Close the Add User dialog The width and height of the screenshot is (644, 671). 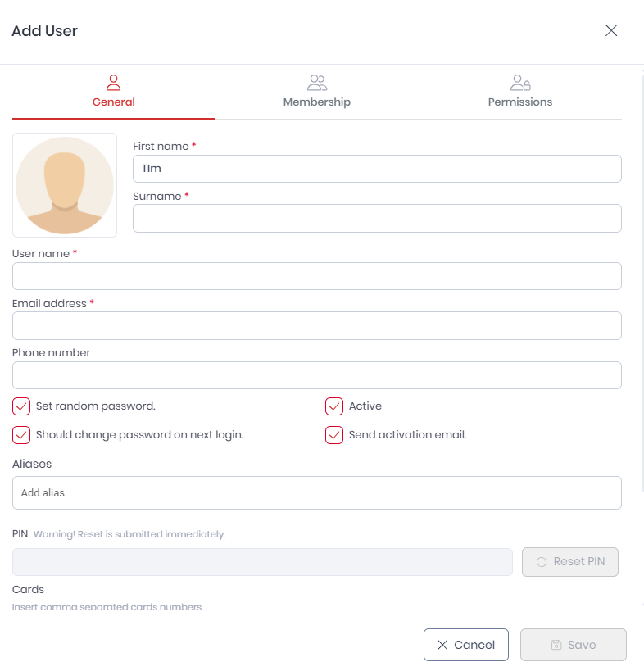[x=611, y=30]
